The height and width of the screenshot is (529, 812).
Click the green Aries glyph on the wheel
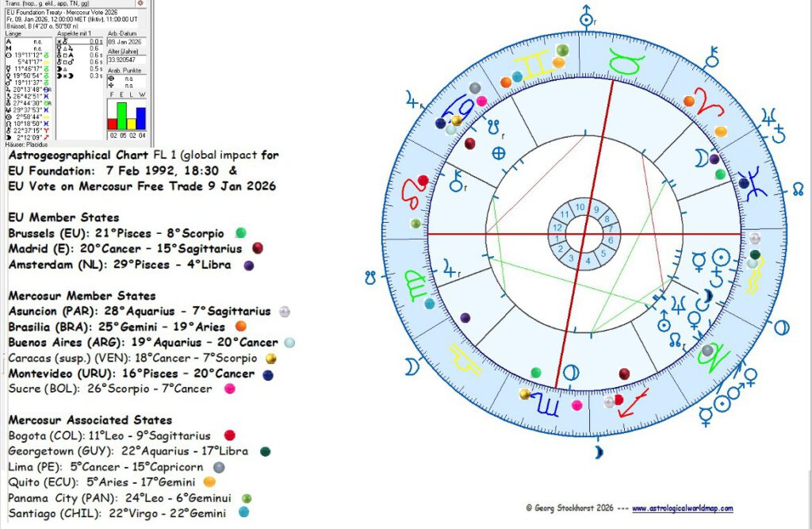(710, 102)
